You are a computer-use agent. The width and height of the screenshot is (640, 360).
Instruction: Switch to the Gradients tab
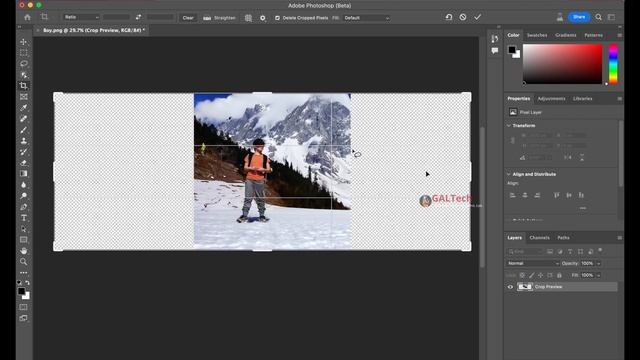[566, 36]
